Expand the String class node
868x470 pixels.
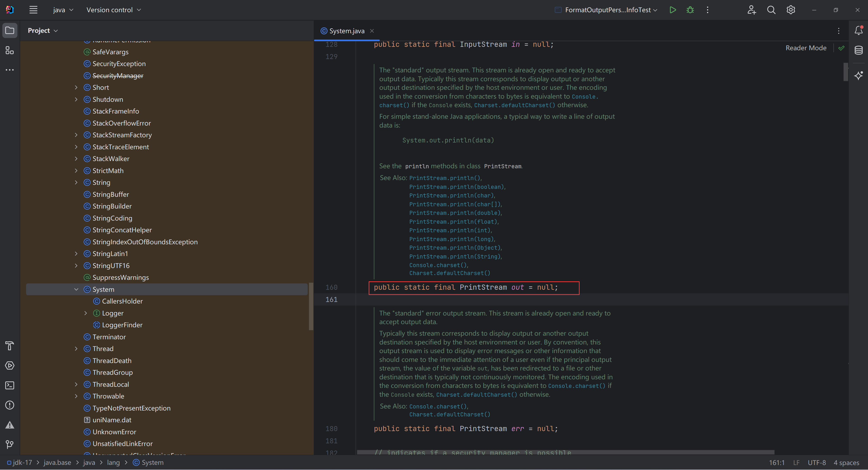[76, 182]
